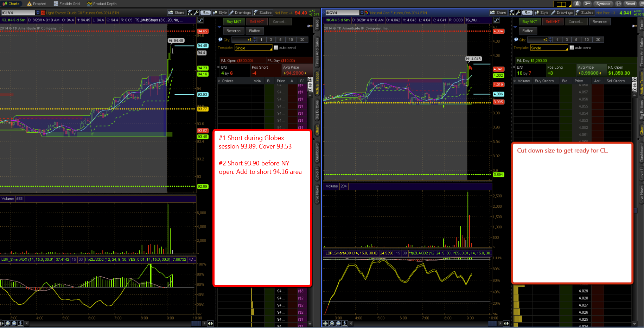
Task: Click the /CLV4 symbol input field
Action: point(18,13)
